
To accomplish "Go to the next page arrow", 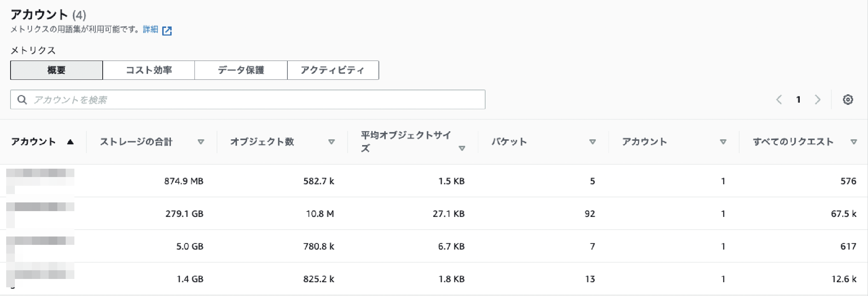I will point(817,99).
